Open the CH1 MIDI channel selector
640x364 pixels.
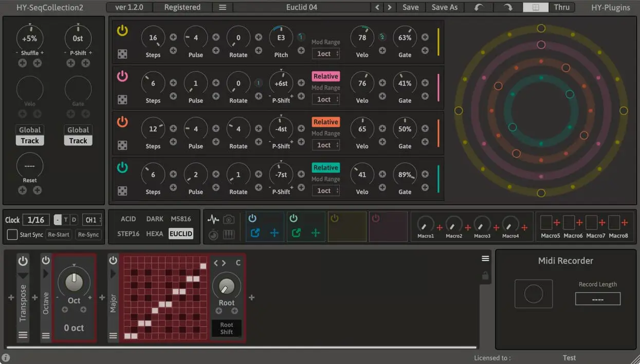(92, 220)
